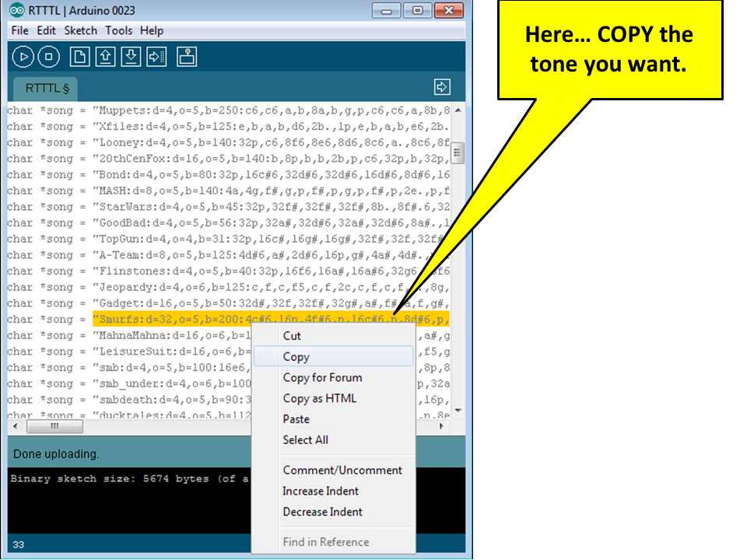Choose Comment/Uncomment option
The width and height of the screenshot is (747, 560).
click(x=333, y=470)
